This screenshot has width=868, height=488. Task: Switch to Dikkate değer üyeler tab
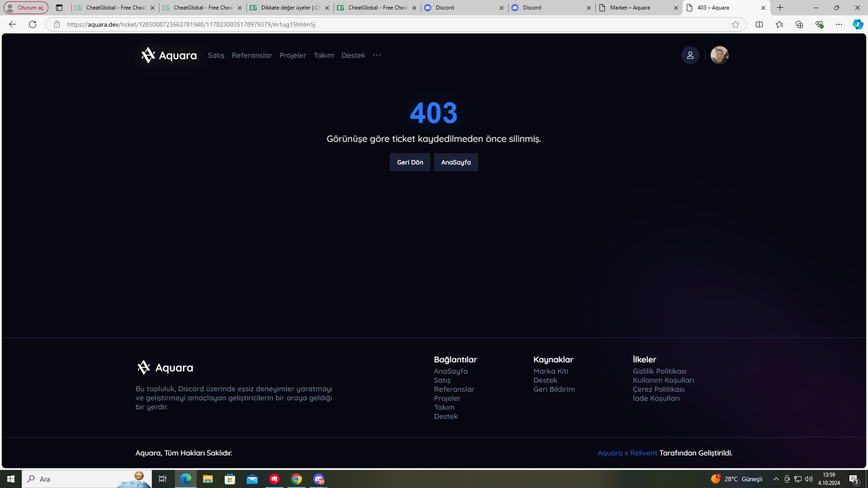point(289,8)
